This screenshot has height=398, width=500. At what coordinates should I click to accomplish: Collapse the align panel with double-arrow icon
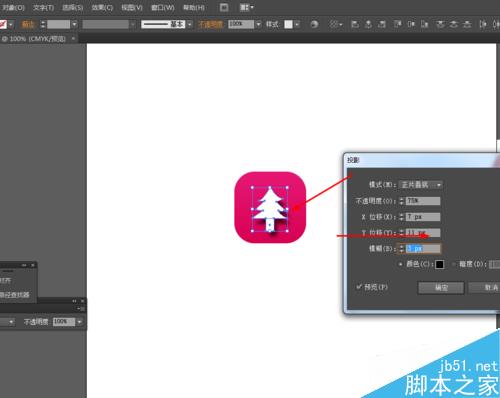coord(24,265)
